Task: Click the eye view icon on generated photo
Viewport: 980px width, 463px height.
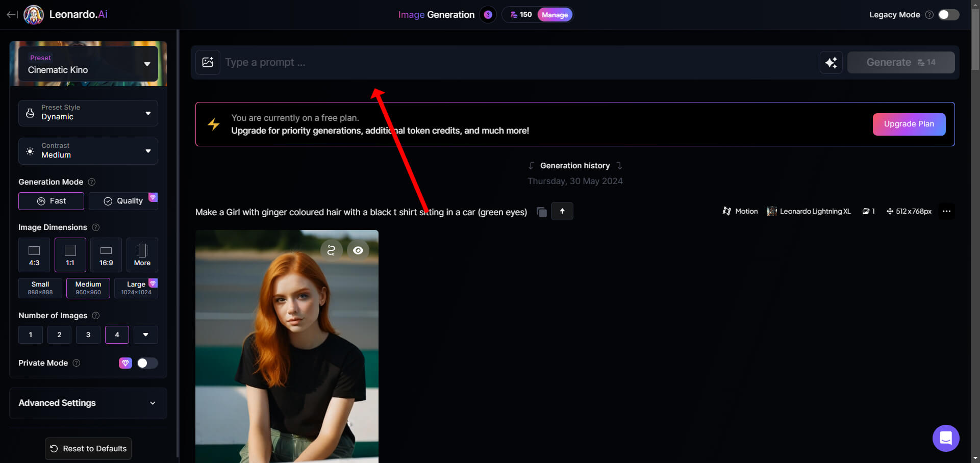Action: (358, 250)
